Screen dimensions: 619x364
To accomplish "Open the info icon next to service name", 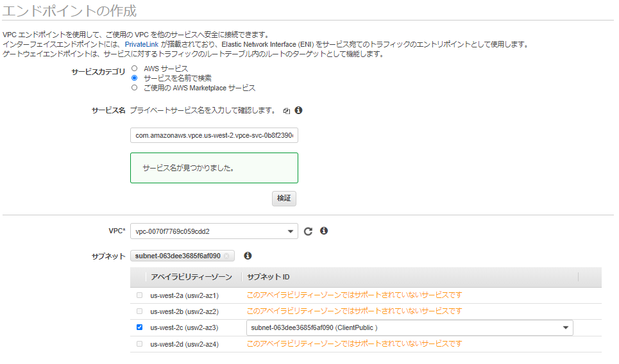I will pyautogui.click(x=298, y=110).
